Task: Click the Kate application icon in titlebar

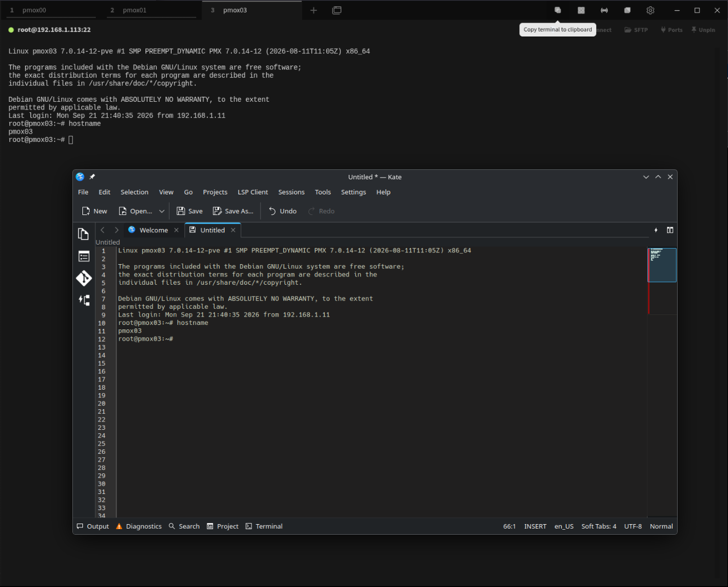Action: (x=80, y=177)
